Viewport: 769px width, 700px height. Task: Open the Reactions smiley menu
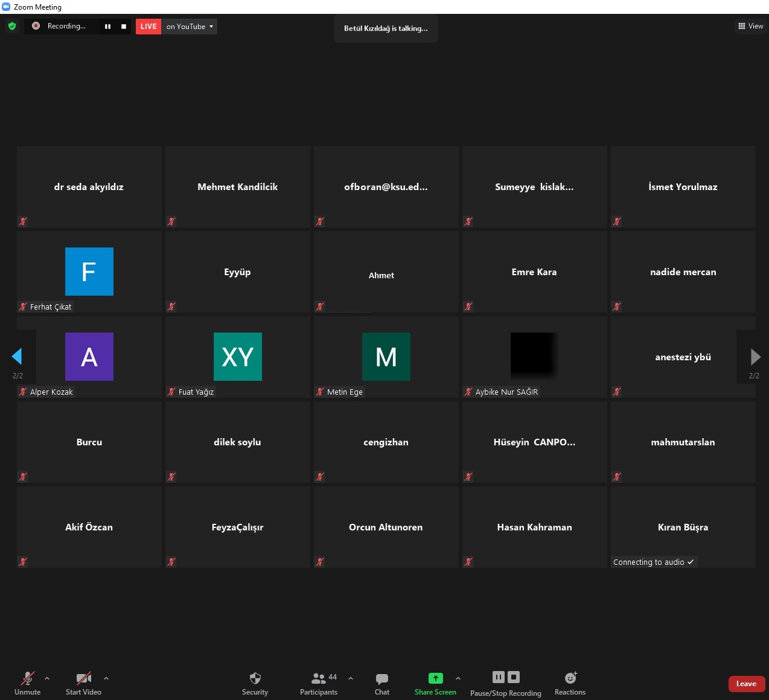(570, 682)
